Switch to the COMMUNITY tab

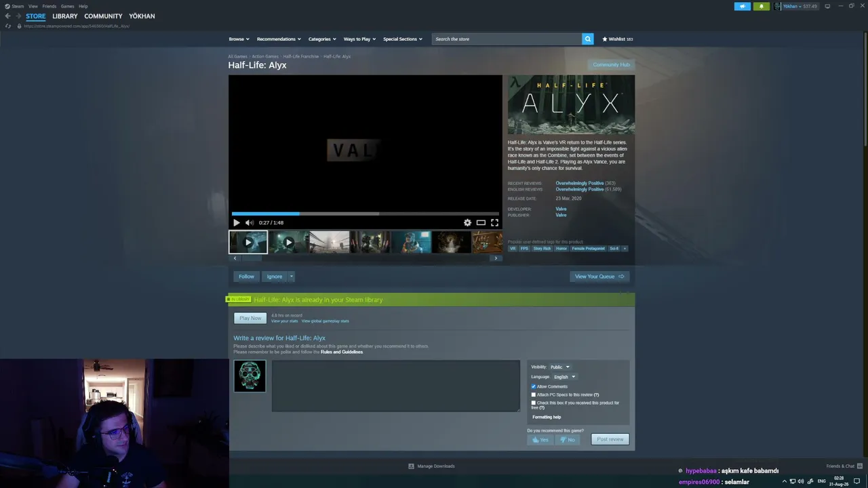pyautogui.click(x=103, y=16)
